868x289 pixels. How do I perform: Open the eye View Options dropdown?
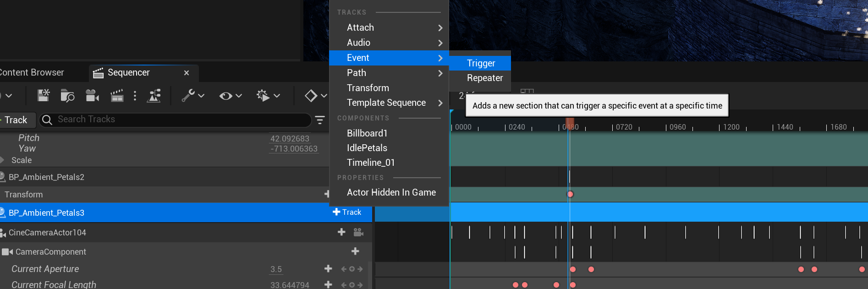[230, 96]
